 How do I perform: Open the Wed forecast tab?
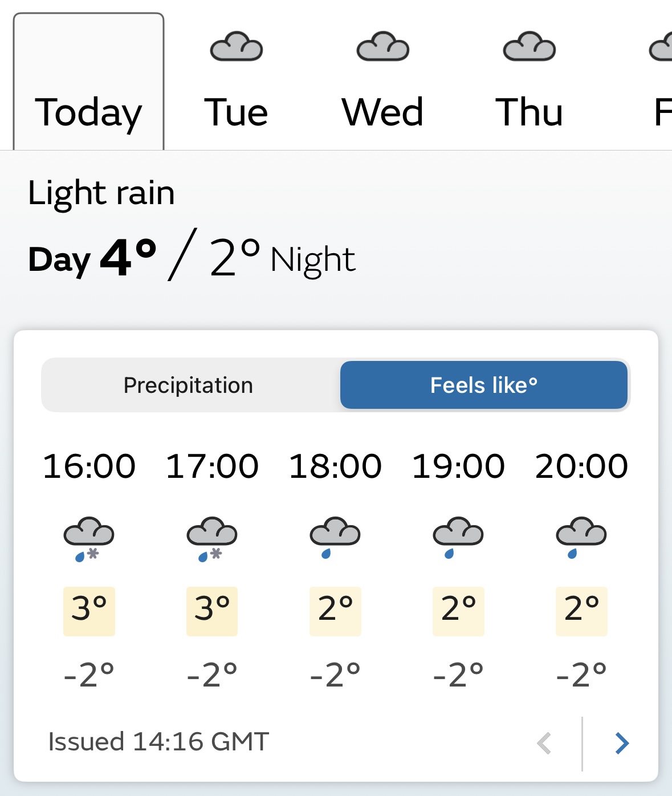[382, 82]
